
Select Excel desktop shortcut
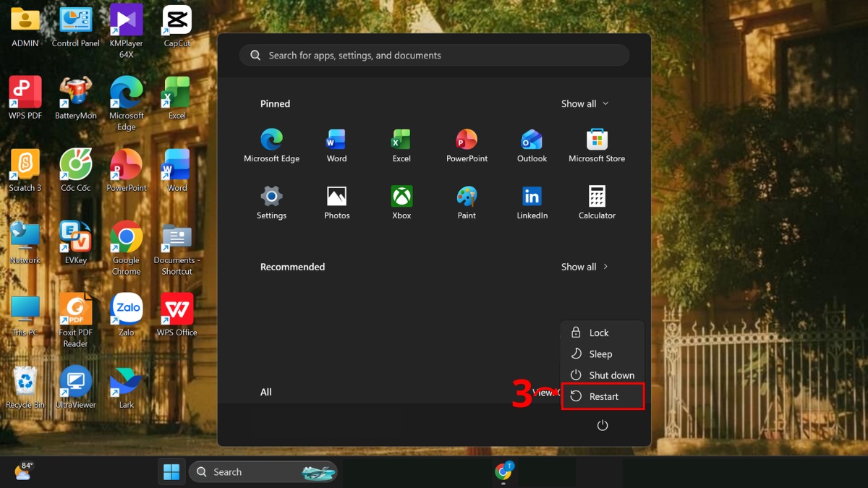coord(177,98)
